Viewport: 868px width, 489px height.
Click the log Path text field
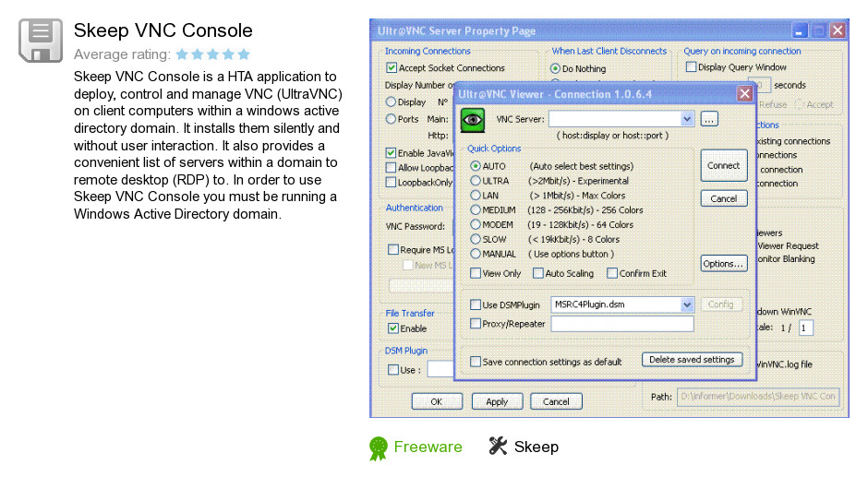click(x=758, y=397)
